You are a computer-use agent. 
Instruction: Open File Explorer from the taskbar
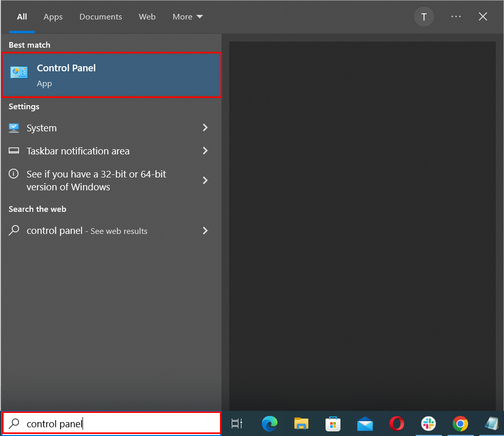[301, 424]
